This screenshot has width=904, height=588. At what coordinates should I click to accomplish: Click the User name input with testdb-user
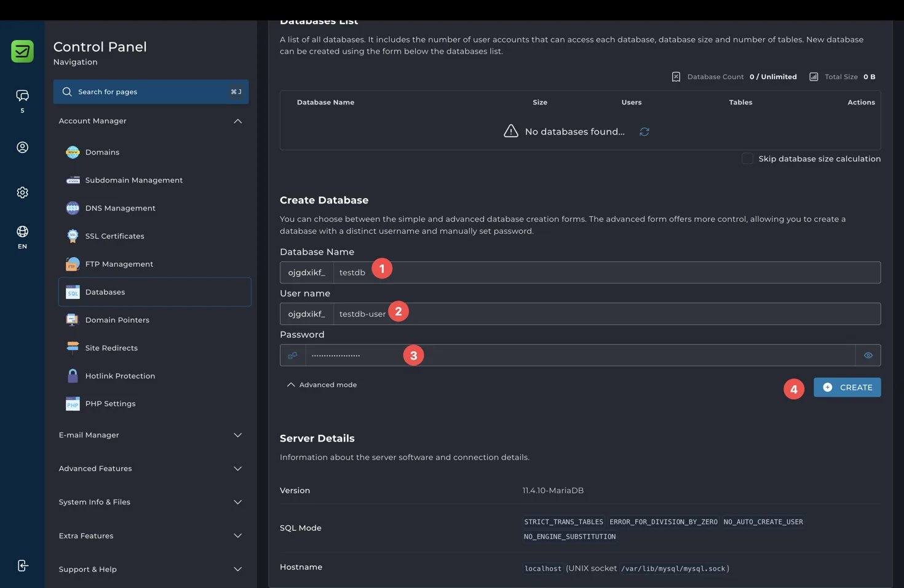607,314
